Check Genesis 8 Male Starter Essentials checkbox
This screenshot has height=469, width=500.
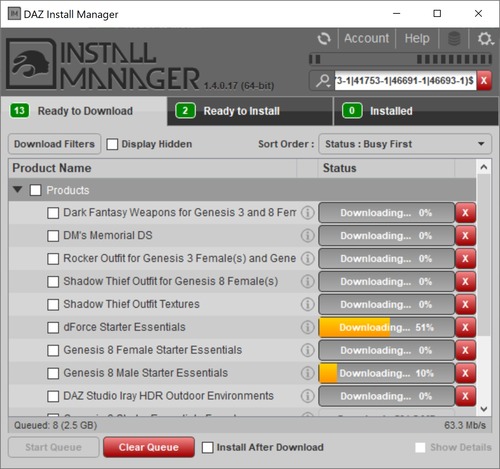(53, 373)
